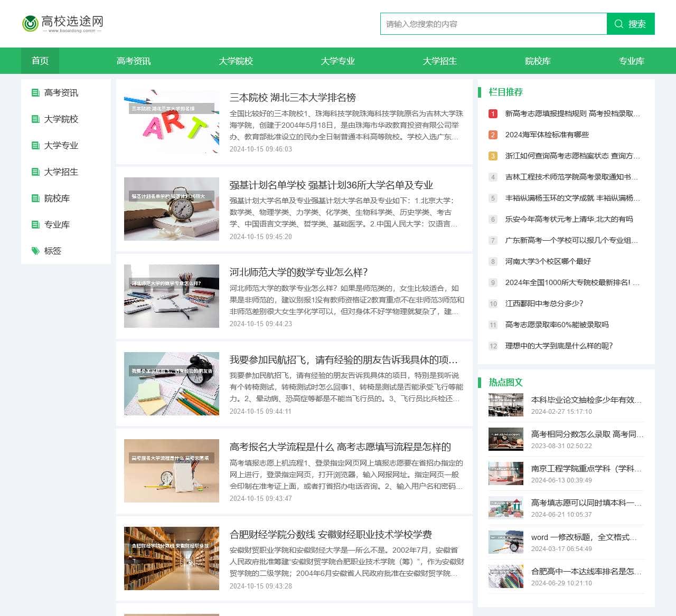Open 专业库 in the top navigation bar
676x616 pixels.
pos(632,61)
